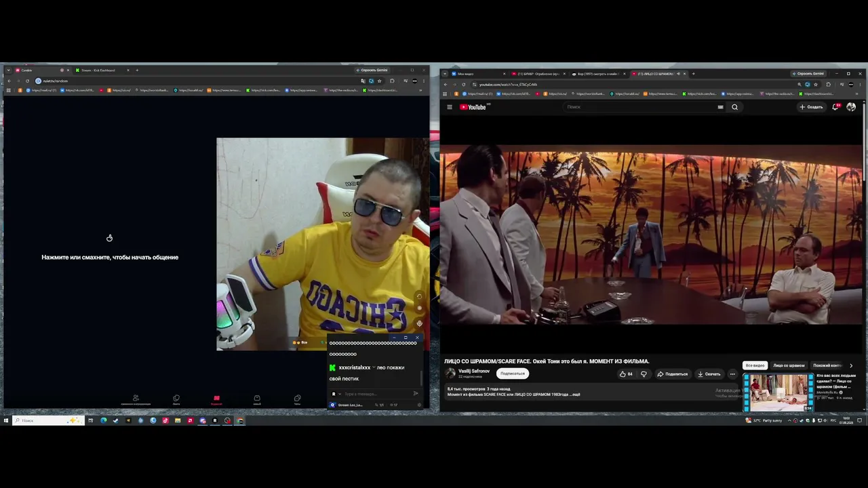Reload the rulet.tv page
868x488 pixels.
coord(28,81)
